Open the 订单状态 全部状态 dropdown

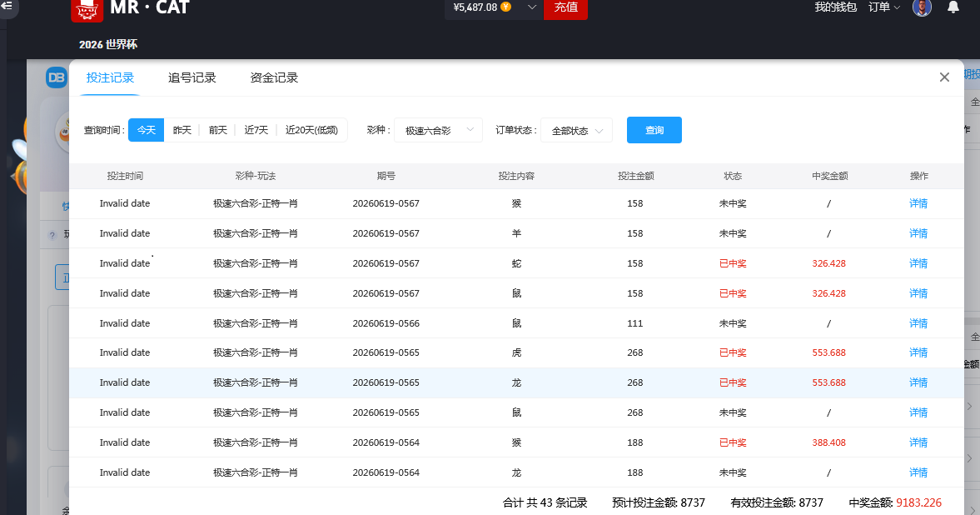click(x=576, y=130)
